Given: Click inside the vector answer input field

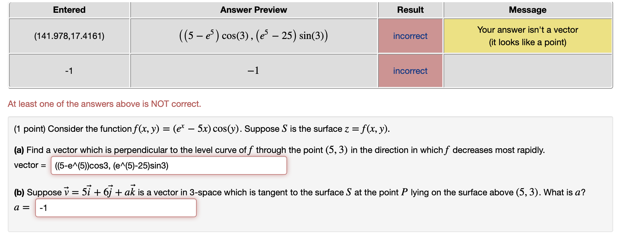Looking at the screenshot, I should pyautogui.click(x=170, y=165).
